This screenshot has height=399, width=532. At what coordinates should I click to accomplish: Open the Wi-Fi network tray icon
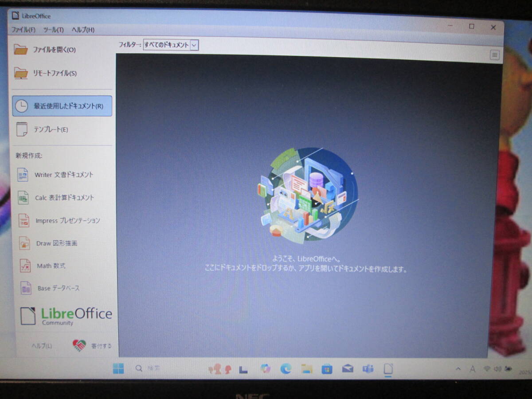(x=487, y=369)
